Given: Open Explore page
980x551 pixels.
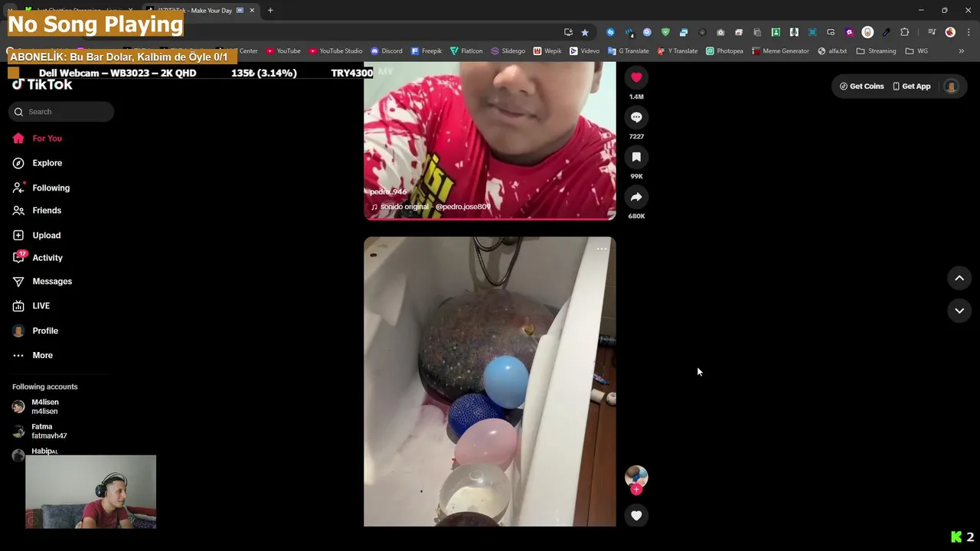Looking at the screenshot, I should pos(47,163).
